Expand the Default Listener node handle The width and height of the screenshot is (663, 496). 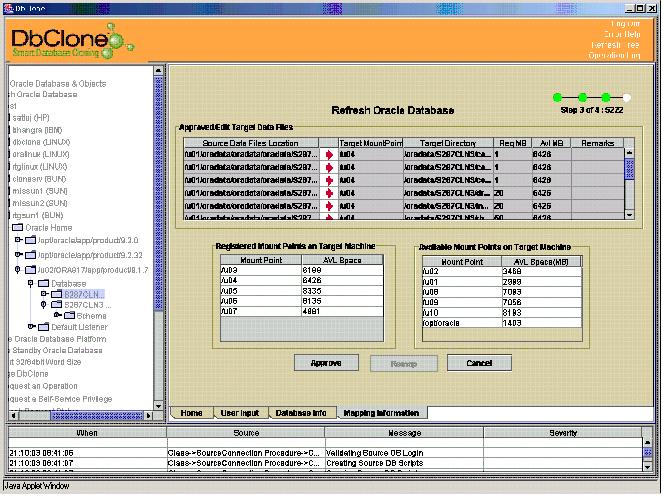[x=31, y=327]
